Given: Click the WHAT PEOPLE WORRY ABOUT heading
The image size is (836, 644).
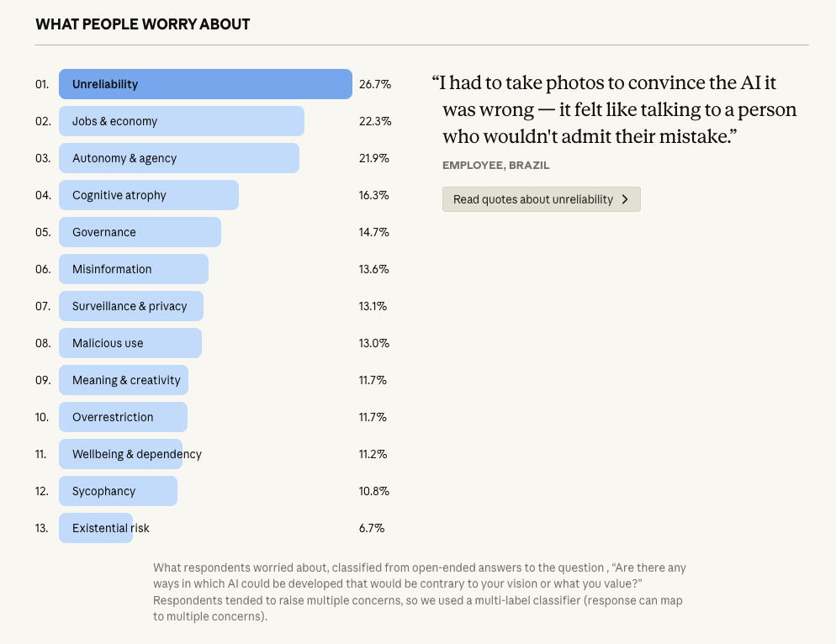Looking at the screenshot, I should pos(142,24).
